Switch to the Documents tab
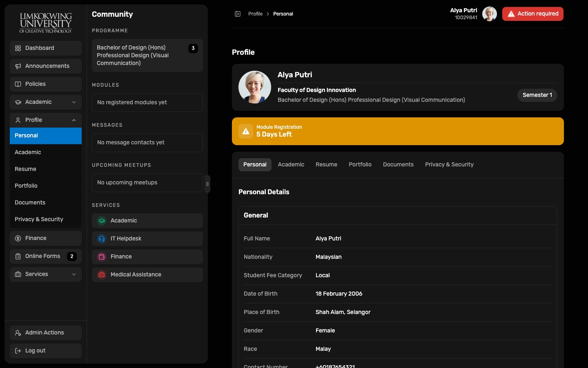The height and width of the screenshot is (368, 588). (x=398, y=165)
